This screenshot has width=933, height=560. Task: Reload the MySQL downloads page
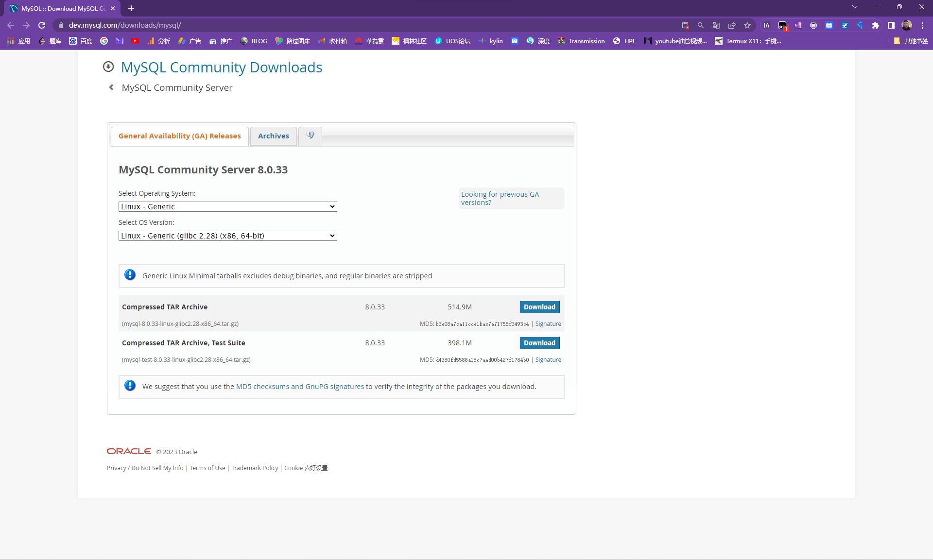click(42, 25)
